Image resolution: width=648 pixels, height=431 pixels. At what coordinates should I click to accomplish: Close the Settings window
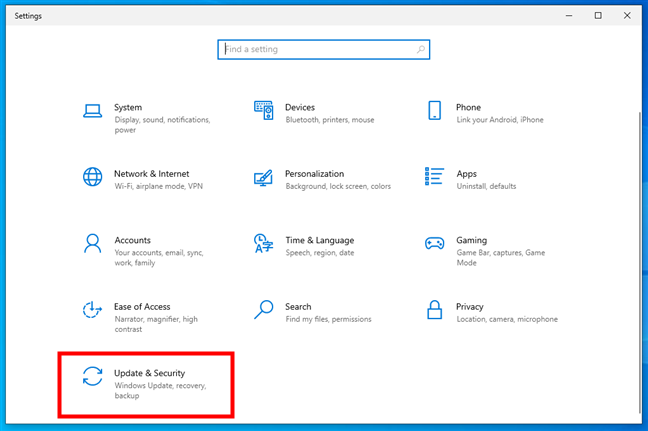point(627,16)
